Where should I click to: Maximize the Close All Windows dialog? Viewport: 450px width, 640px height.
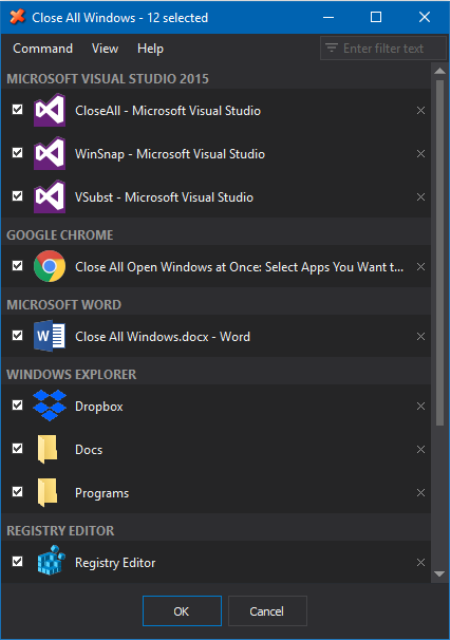[x=376, y=17]
